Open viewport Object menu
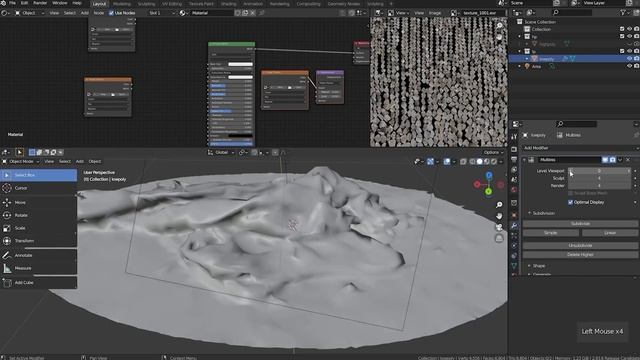This screenshot has width=640, height=360. 95,162
